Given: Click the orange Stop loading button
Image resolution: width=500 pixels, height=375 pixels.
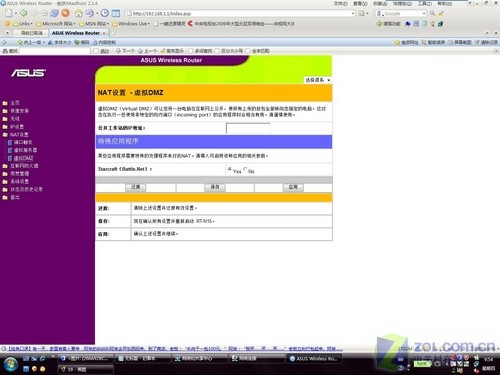Looking at the screenshot, I should coord(66,13).
